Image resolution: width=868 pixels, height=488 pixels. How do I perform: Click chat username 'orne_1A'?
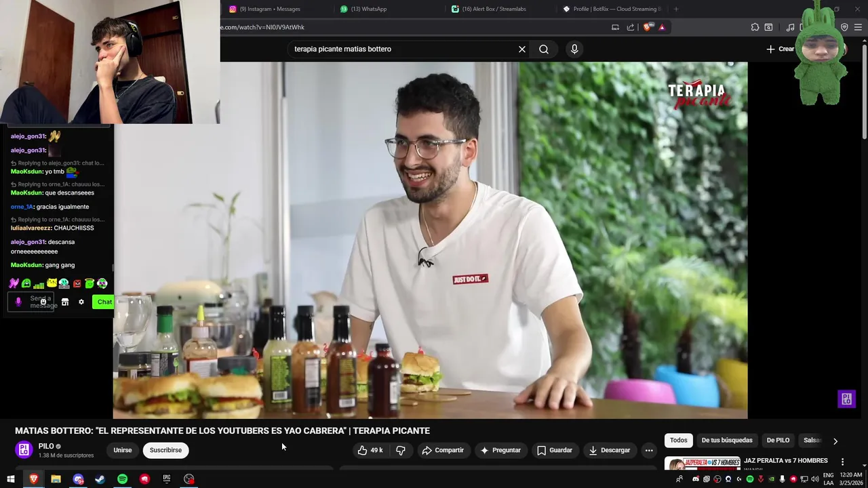click(22, 207)
